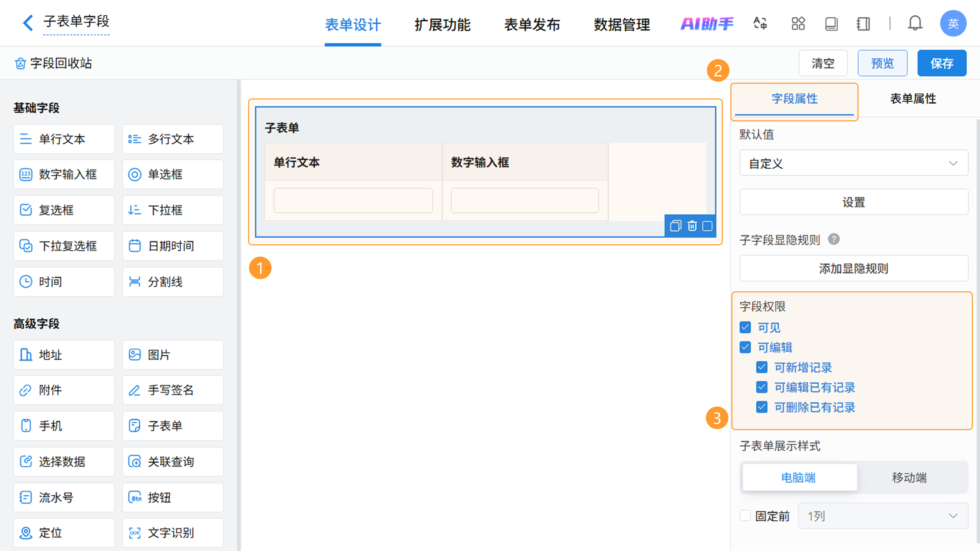Click the 添加显隐规则 button
The image size is (980, 551).
[x=853, y=268]
